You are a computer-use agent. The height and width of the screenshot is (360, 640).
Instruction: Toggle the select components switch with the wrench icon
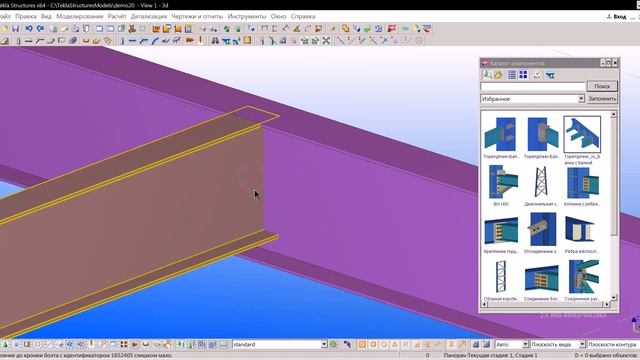pyautogui.click(x=167, y=344)
